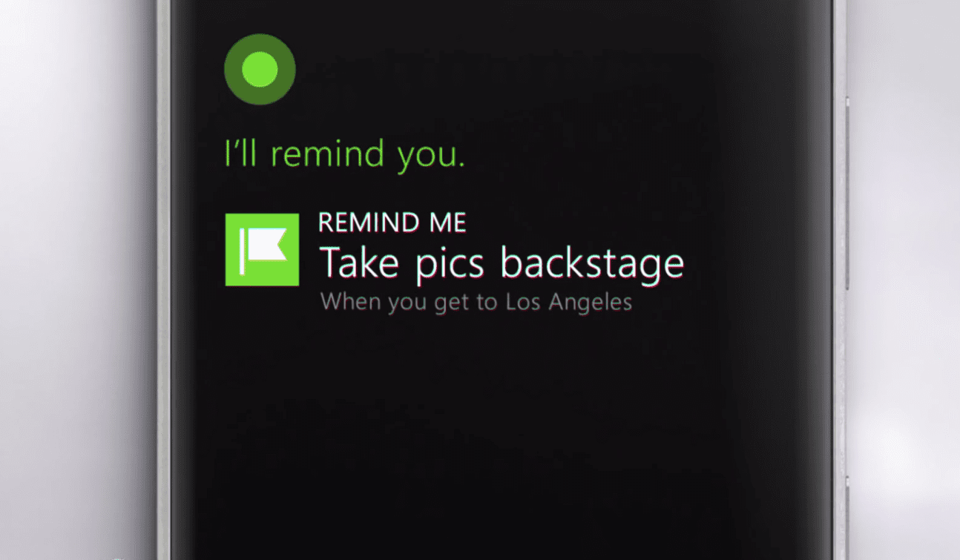Click the word "ME" in the header
Screen dimensions: 960x560
(x=446, y=223)
